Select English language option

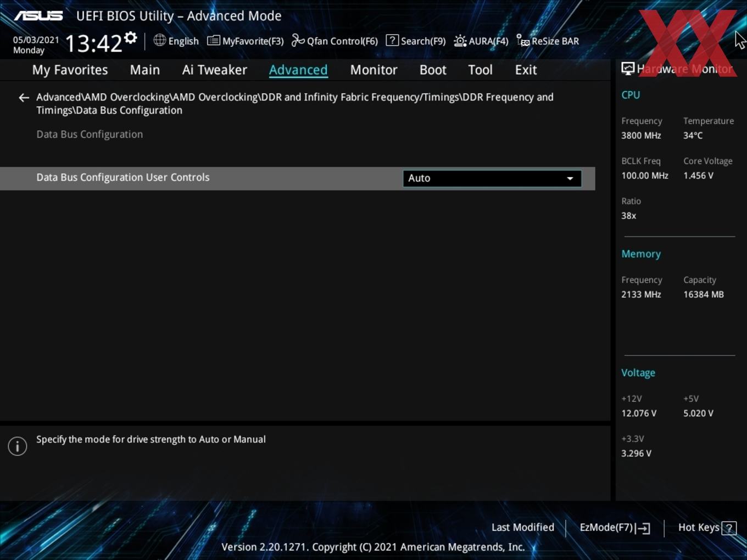click(x=183, y=41)
